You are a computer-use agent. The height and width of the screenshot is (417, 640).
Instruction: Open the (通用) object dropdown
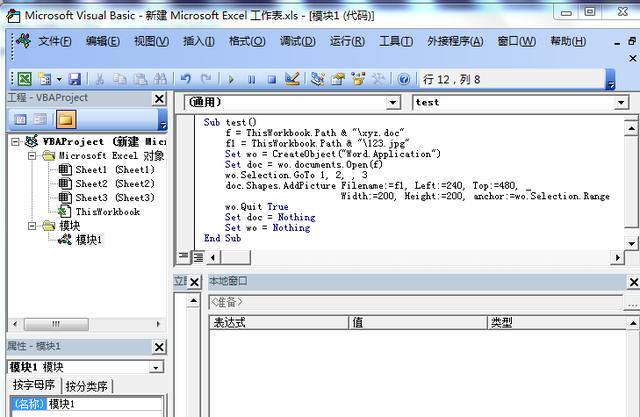(x=393, y=102)
